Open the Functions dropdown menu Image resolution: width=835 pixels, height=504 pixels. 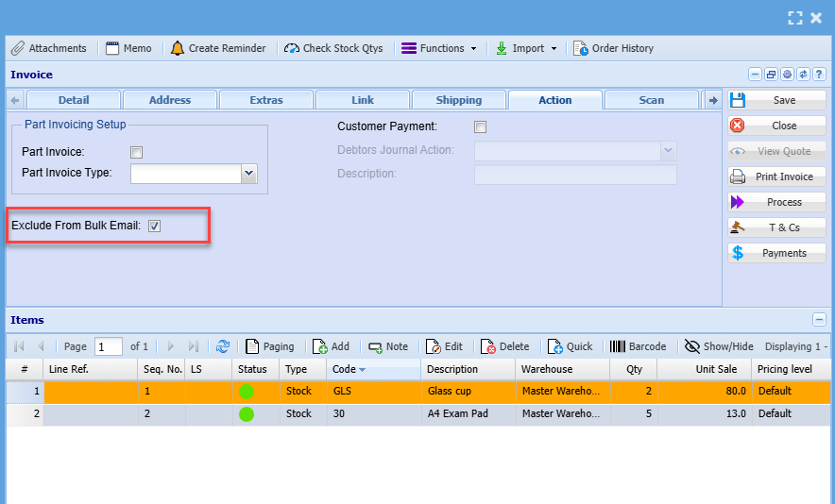(440, 48)
